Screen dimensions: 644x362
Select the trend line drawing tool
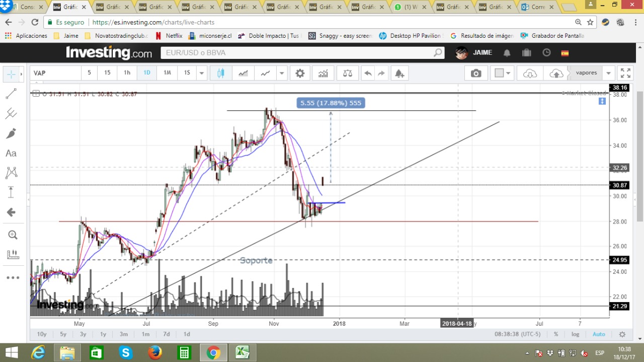pos(11,94)
